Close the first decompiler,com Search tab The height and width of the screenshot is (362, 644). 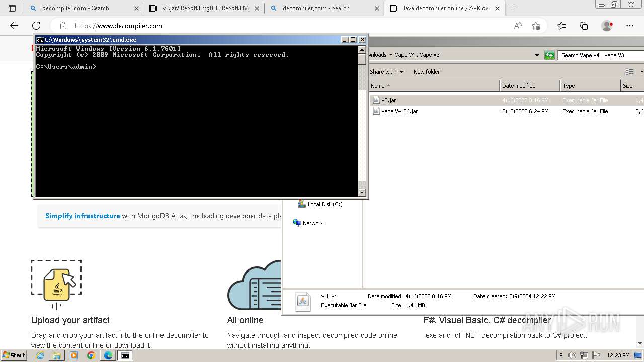click(x=136, y=8)
